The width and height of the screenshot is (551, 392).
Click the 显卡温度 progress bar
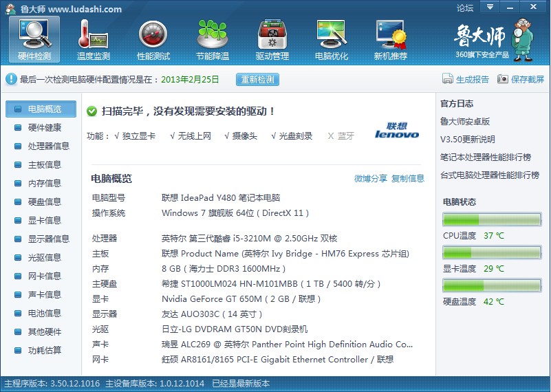[492, 252]
